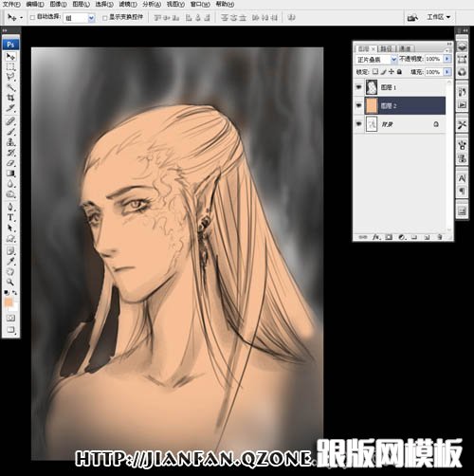Open the workspace dropdown menu
This screenshot has width=474, height=476.
click(438, 17)
